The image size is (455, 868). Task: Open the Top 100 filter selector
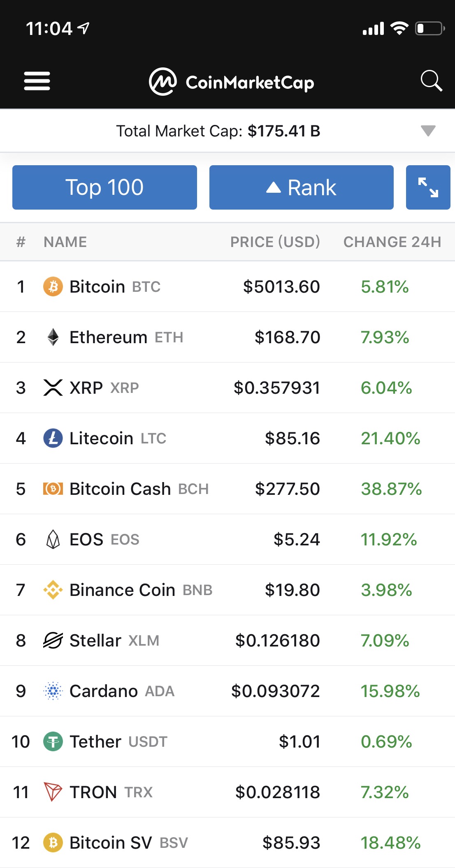click(104, 187)
